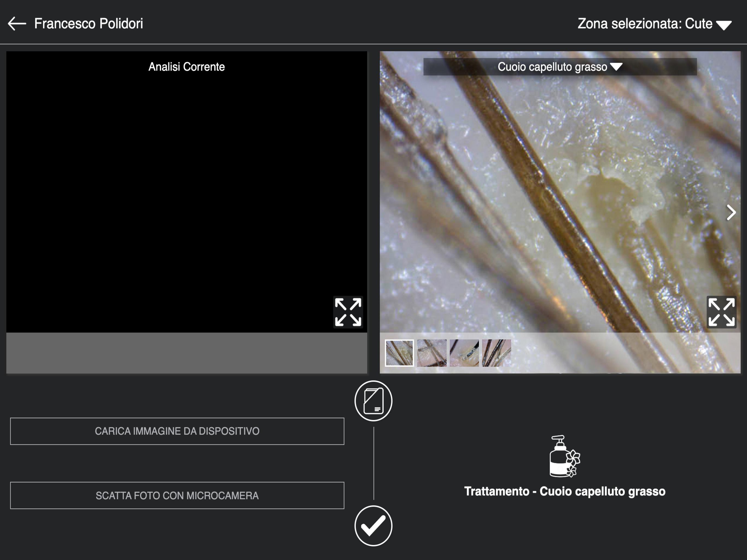
Task: Click Carica immagine da dispositivo button
Action: [x=177, y=431]
